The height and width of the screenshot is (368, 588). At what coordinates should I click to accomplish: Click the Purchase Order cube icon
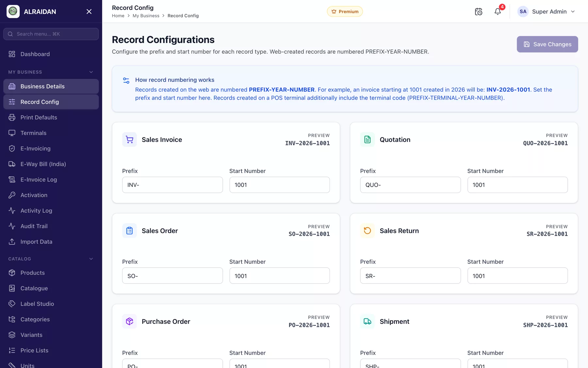pyautogui.click(x=129, y=322)
